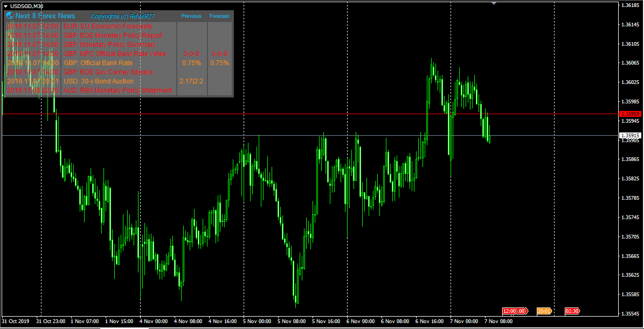
Task: Select the Previous column header
Action: 191,16
